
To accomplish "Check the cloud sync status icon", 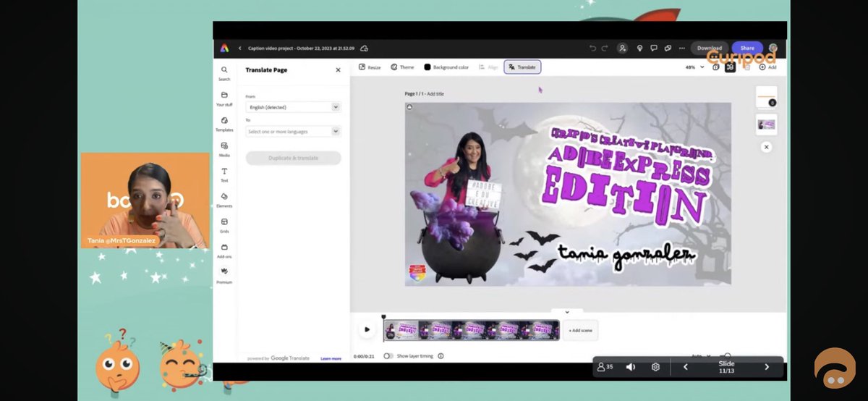I will (364, 48).
